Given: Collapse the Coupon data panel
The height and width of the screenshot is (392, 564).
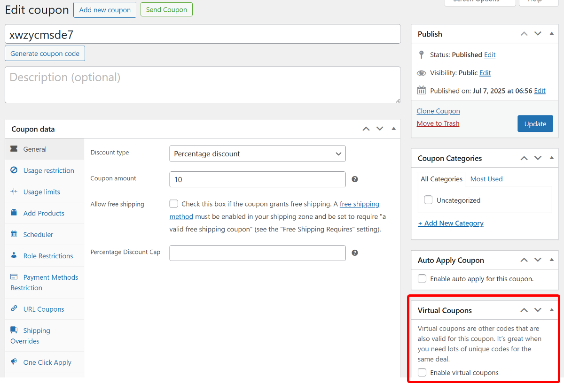Looking at the screenshot, I should coord(394,129).
